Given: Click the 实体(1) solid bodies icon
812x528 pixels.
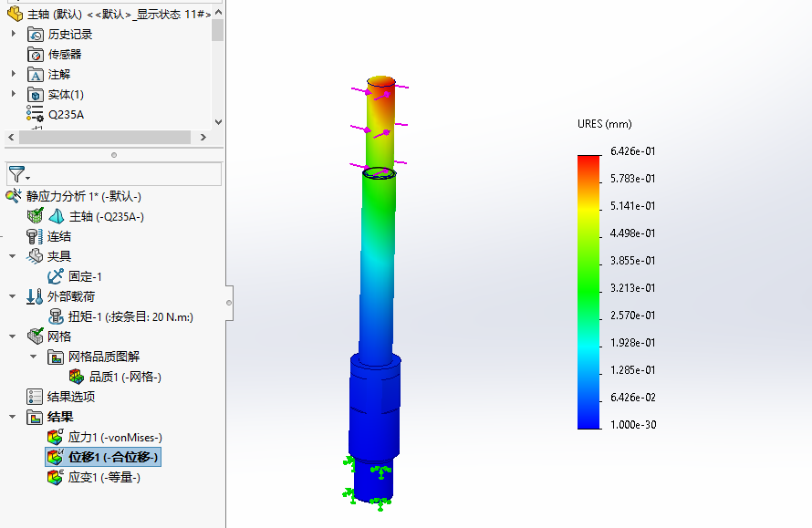Looking at the screenshot, I should point(36,95).
